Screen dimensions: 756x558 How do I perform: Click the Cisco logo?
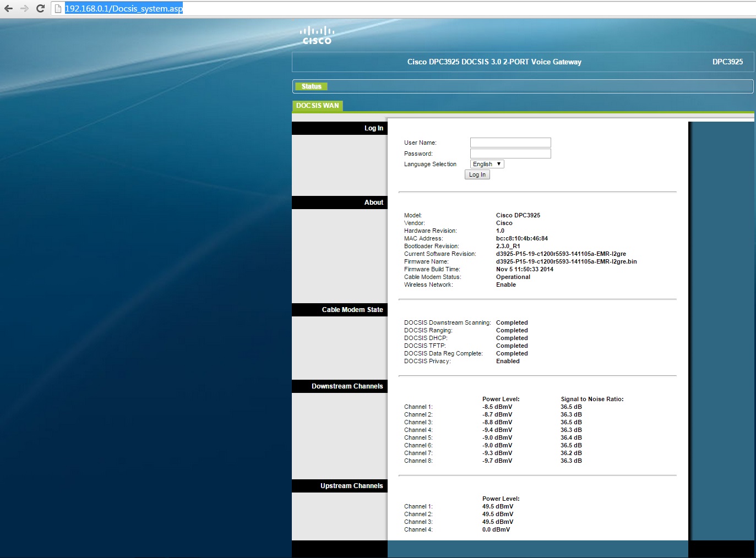tap(317, 35)
